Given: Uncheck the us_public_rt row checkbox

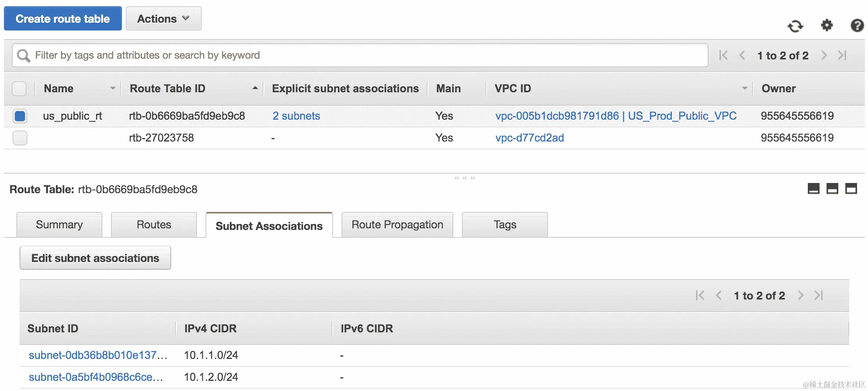Looking at the screenshot, I should (x=20, y=116).
